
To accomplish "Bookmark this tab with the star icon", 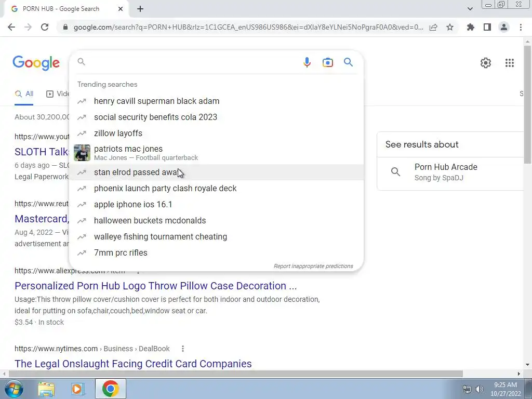I will 450,27.
